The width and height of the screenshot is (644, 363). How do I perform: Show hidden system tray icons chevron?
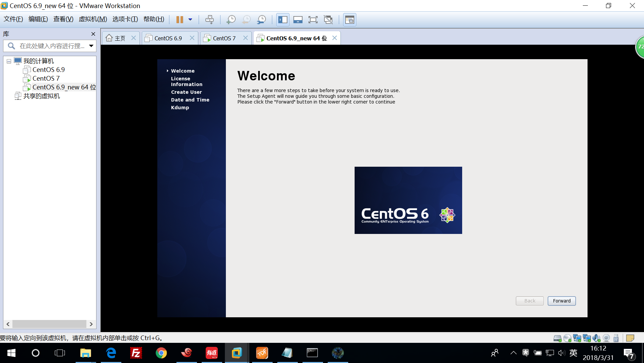513,353
